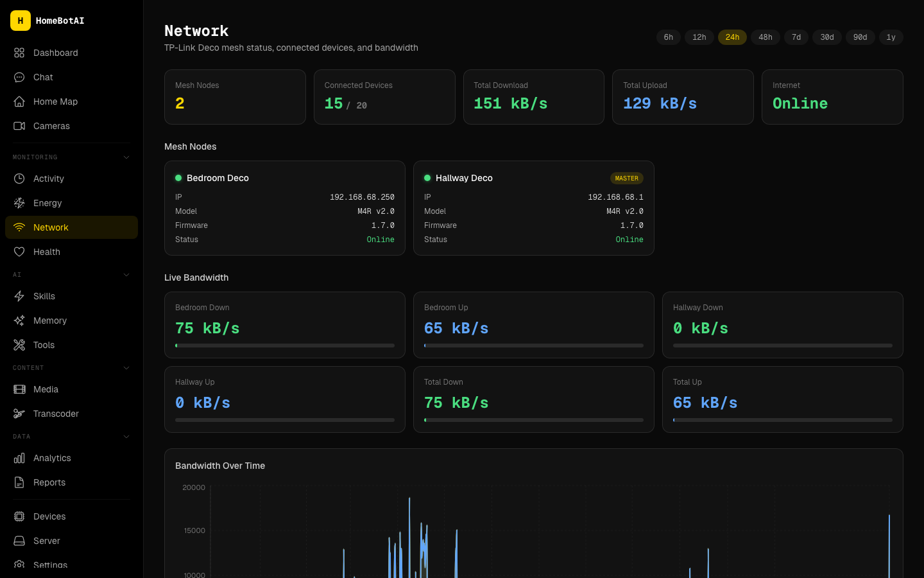Image resolution: width=924 pixels, height=578 pixels.
Task: Go to Home Map page
Action: (x=55, y=101)
